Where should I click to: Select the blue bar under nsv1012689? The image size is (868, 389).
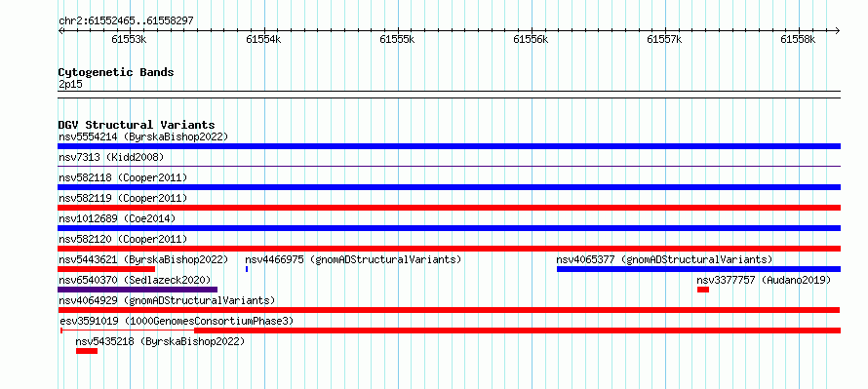click(x=449, y=228)
